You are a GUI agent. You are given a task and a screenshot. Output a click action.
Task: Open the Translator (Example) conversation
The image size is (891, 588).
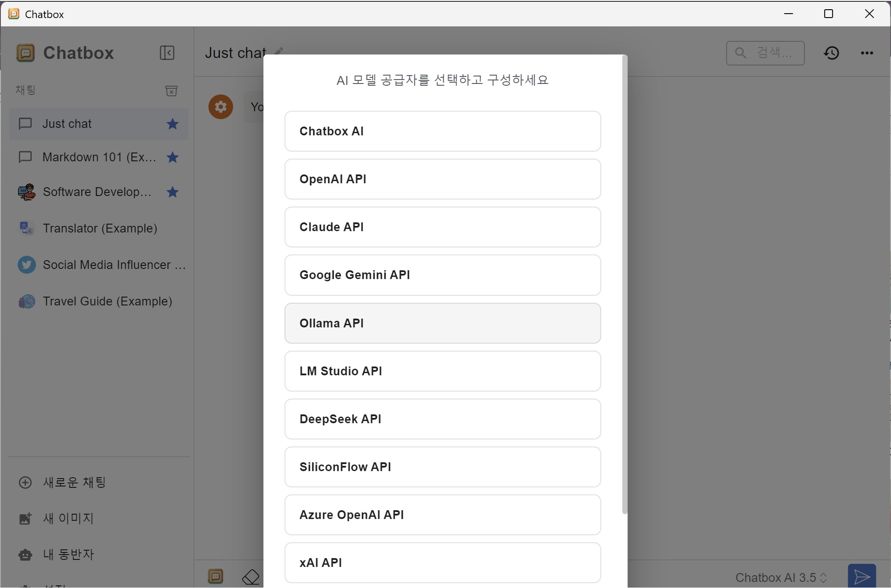point(99,229)
